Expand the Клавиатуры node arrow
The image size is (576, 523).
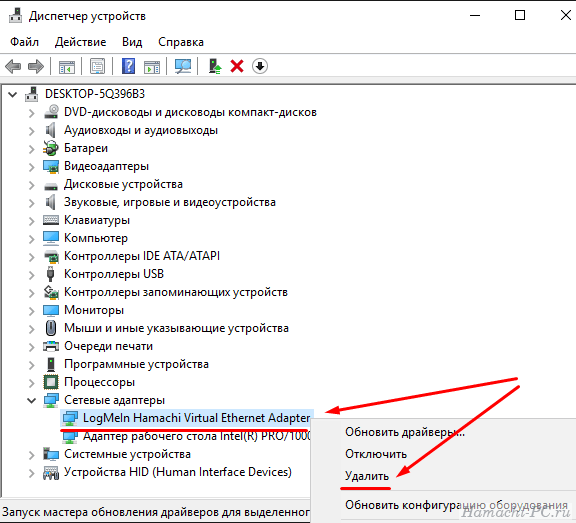[32, 221]
